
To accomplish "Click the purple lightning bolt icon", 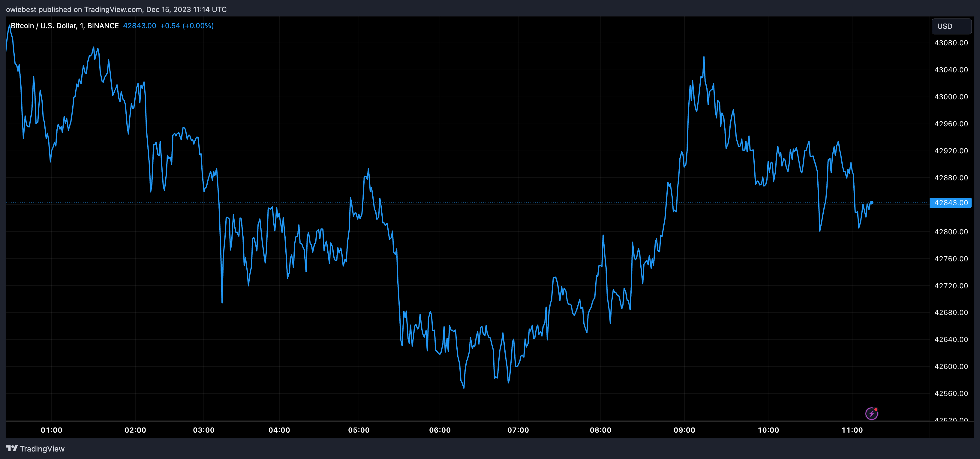I will point(871,413).
